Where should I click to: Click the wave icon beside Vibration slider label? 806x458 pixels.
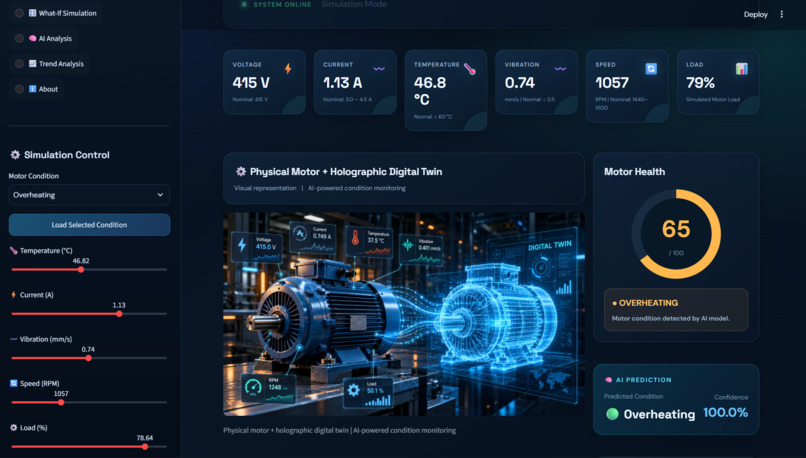click(x=13, y=339)
